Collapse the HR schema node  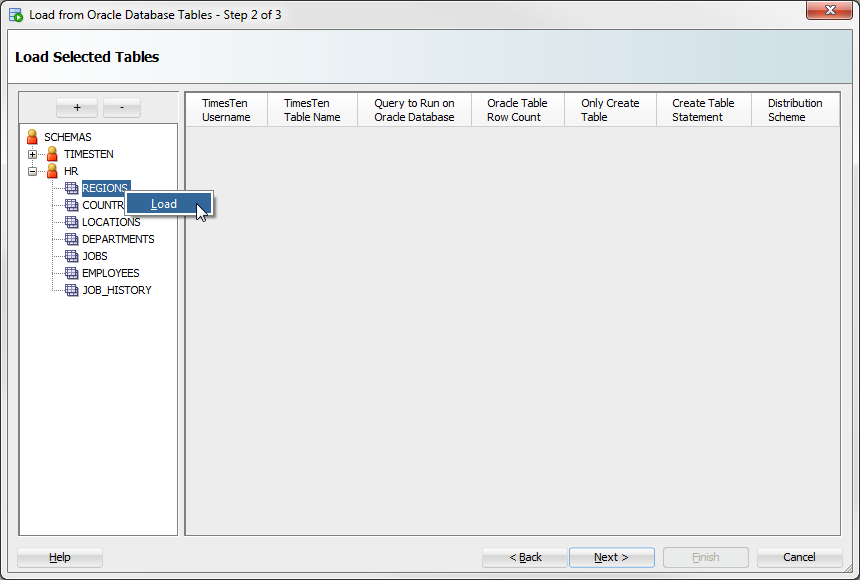coord(32,171)
